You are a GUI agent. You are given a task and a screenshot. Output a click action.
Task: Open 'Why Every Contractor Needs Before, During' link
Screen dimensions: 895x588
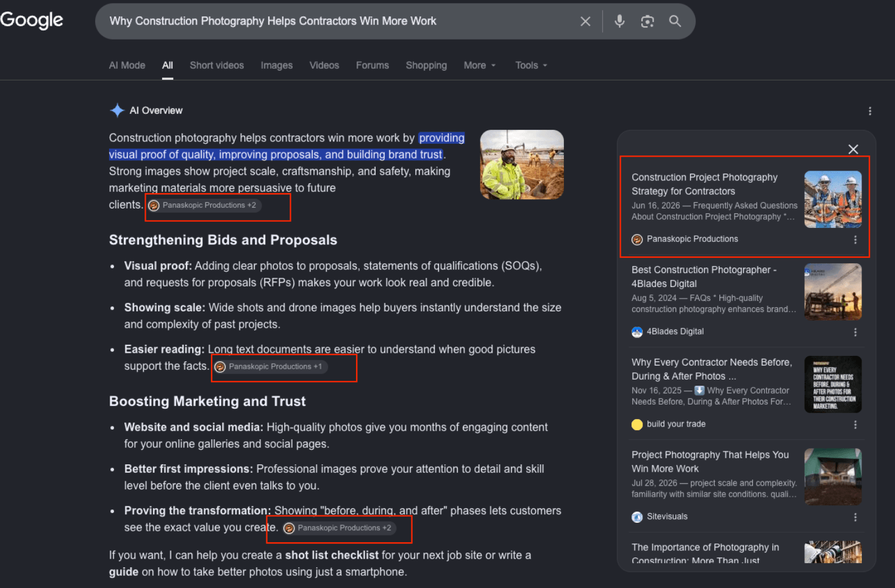[x=711, y=369]
